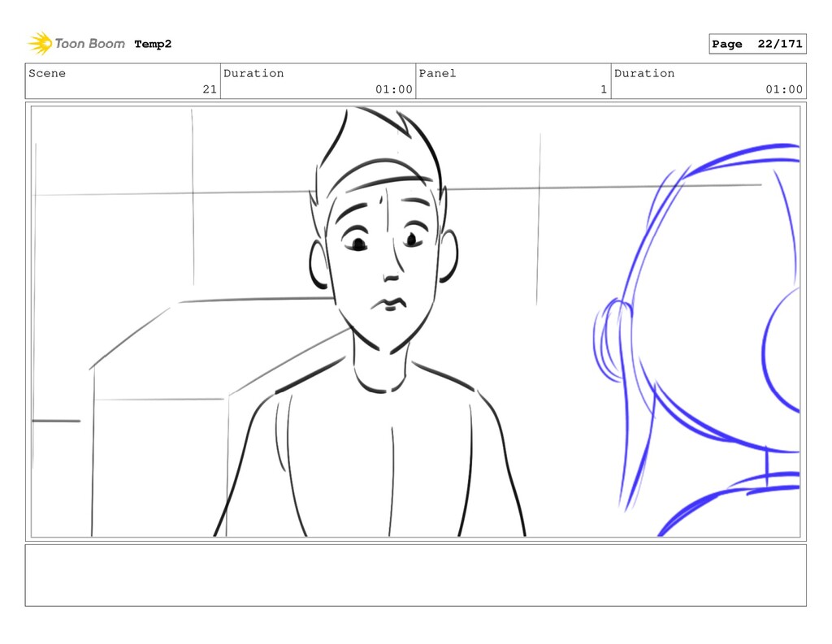The image size is (832, 644).
Task: Click the storyboard panel drawing thumbnail
Action: pyautogui.click(x=415, y=322)
